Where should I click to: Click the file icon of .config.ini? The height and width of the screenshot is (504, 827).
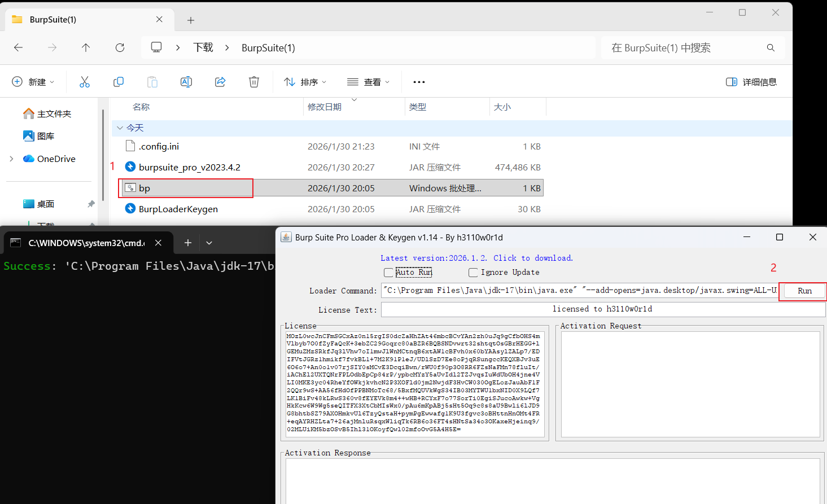click(130, 147)
